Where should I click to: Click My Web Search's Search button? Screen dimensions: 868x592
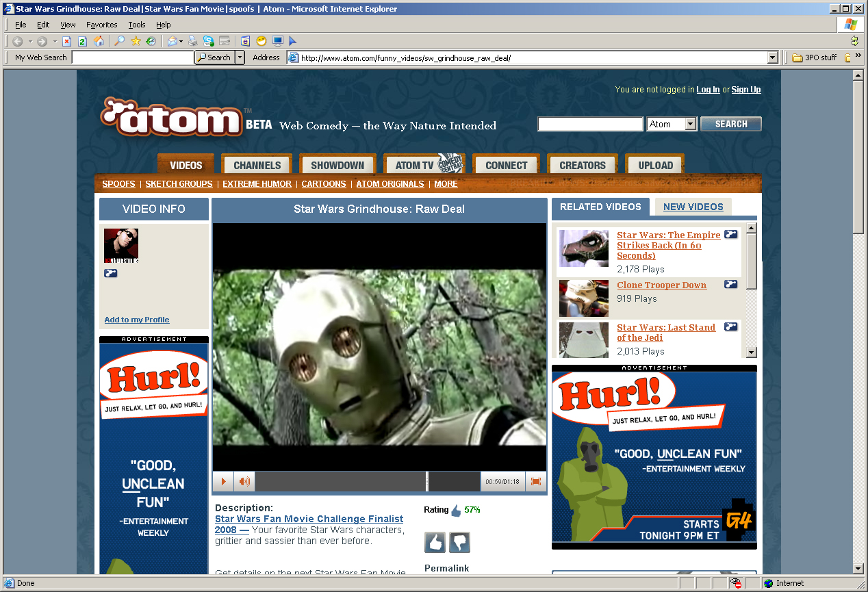(x=214, y=57)
